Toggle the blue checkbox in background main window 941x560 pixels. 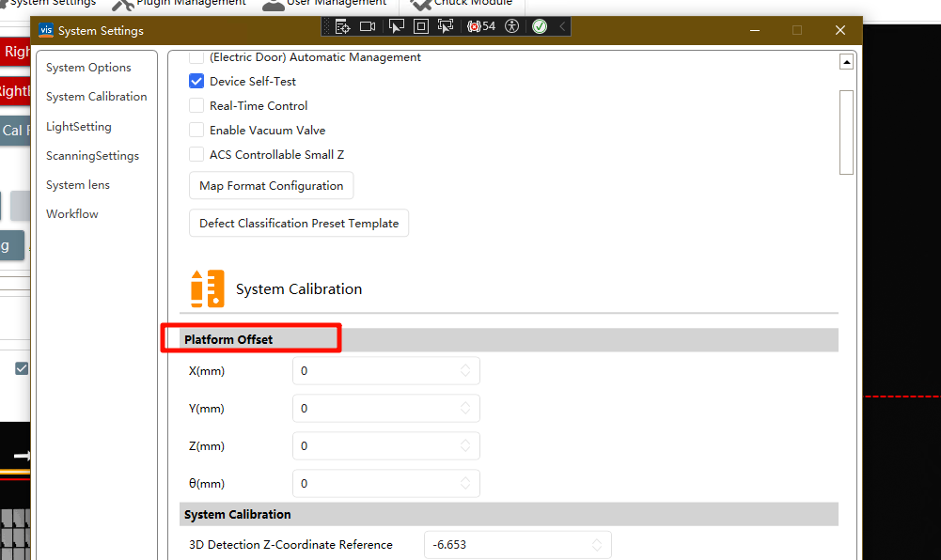click(x=22, y=368)
